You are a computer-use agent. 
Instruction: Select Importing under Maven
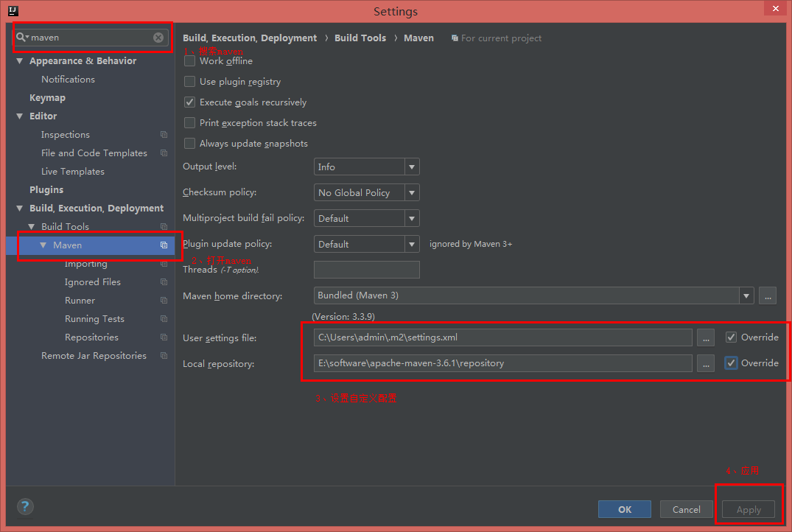(86, 264)
